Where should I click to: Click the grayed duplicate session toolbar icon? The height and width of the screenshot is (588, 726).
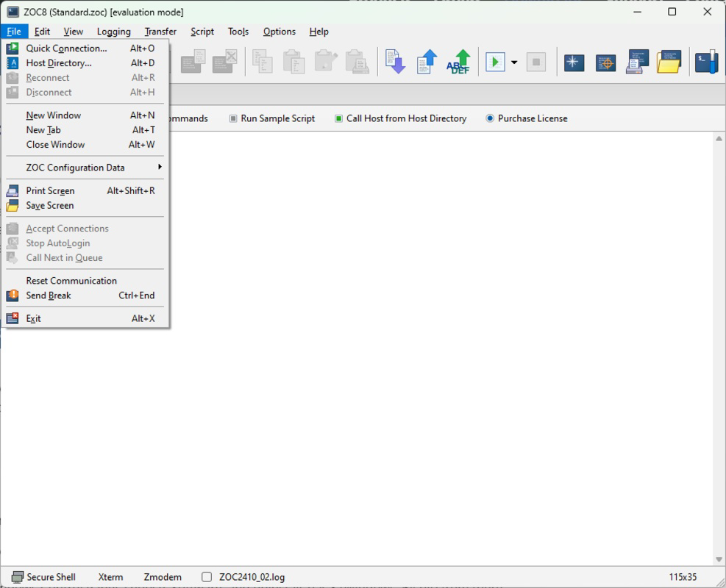pos(193,62)
